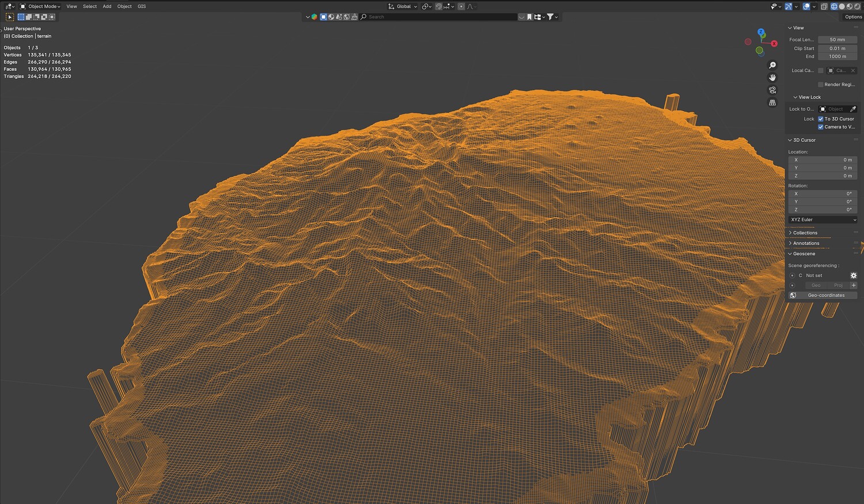The width and height of the screenshot is (864, 504).
Task: Click the transform orientation axes icon
Action: coord(392,6)
